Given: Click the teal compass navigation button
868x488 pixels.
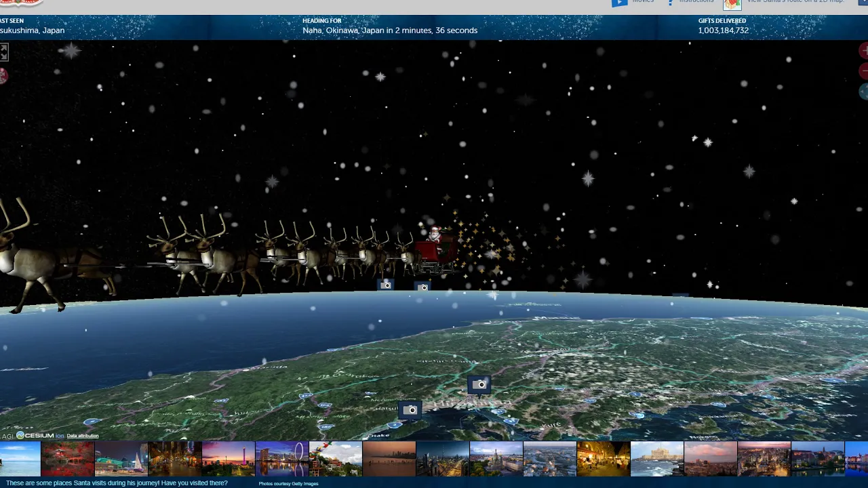Looking at the screenshot, I should point(864,91).
